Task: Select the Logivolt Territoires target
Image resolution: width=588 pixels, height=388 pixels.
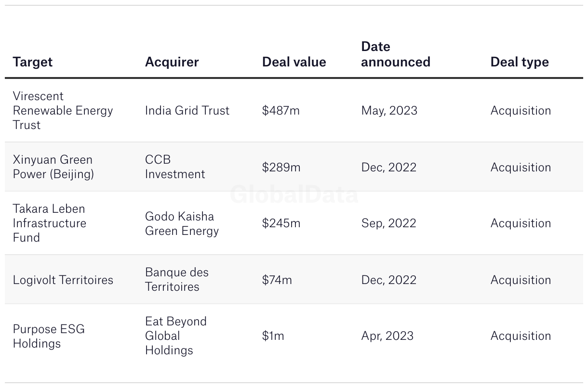Action: 63,280
